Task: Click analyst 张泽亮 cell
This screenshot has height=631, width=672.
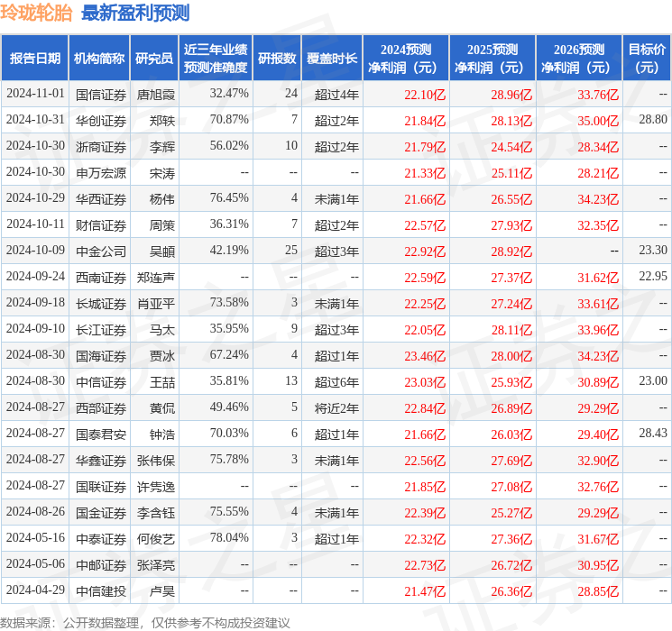Action: 156,565
